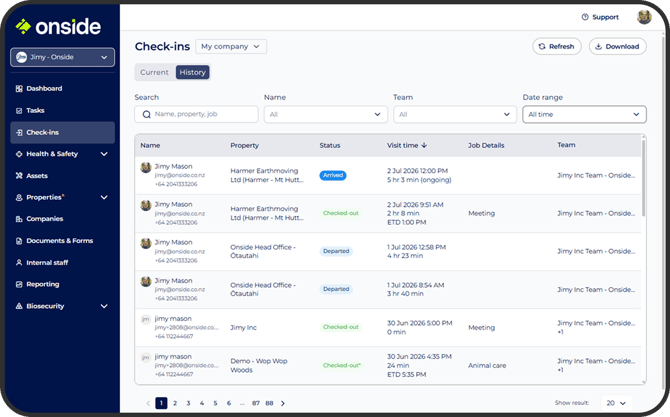Click Jimy Inc property cell
Viewport: 670px width, 417px height.
[244, 328]
